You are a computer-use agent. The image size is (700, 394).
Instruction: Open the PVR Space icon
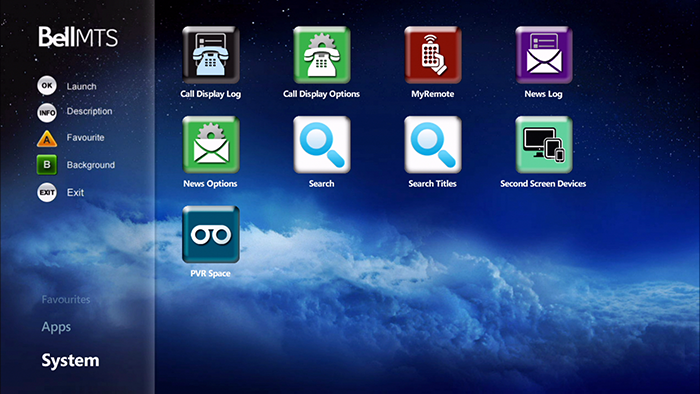pos(211,234)
